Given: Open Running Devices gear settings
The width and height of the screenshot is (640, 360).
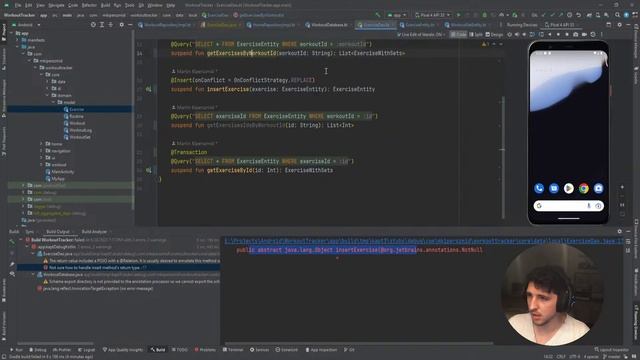Looking at the screenshot, I should point(619,25).
